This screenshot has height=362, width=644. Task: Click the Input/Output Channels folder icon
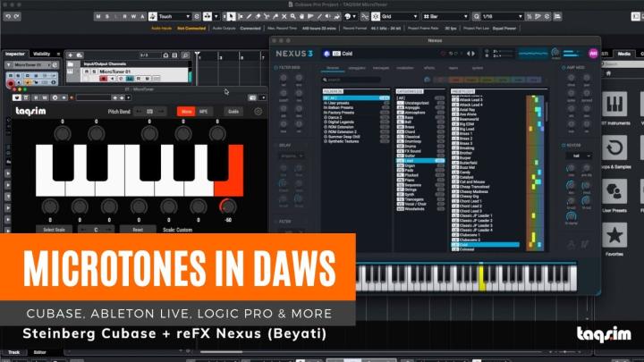tap(71, 64)
